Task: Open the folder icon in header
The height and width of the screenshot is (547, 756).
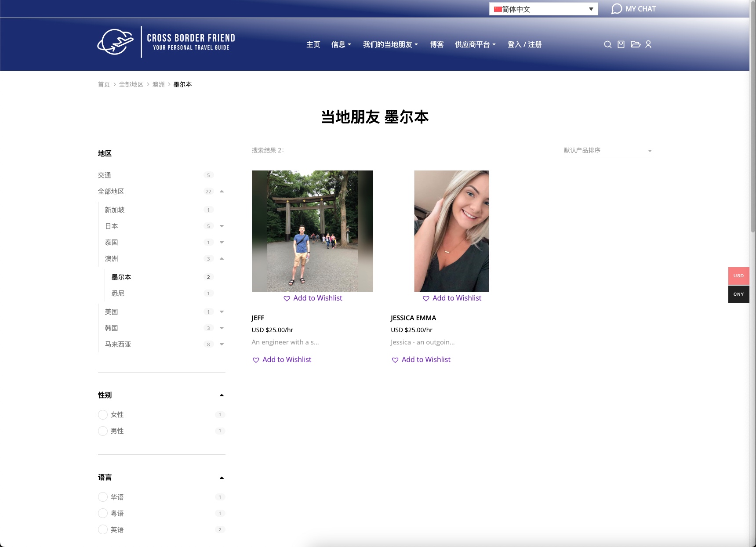Action: point(636,44)
